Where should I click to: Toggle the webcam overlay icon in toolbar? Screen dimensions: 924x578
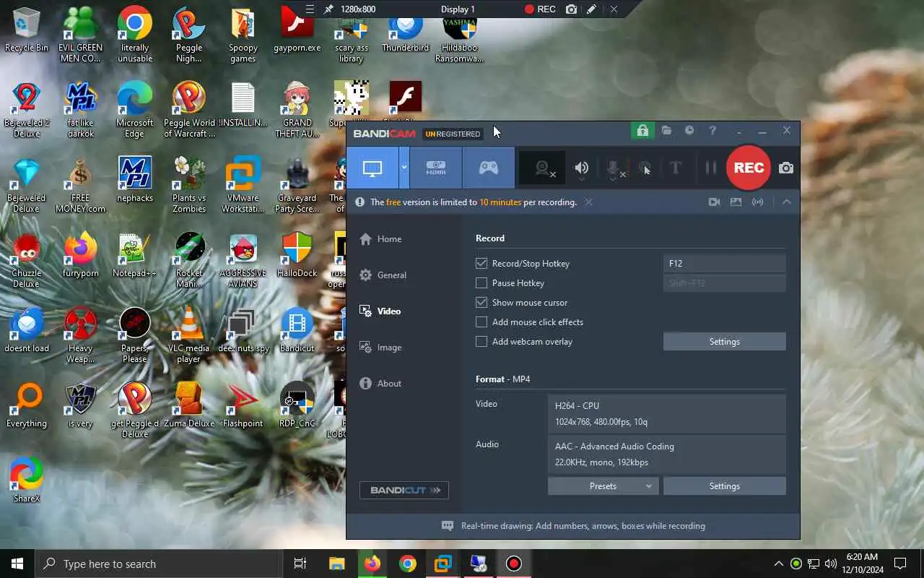544,168
